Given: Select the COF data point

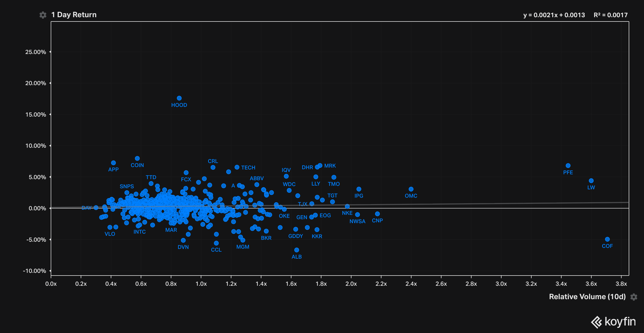Looking at the screenshot, I should click(x=607, y=239).
